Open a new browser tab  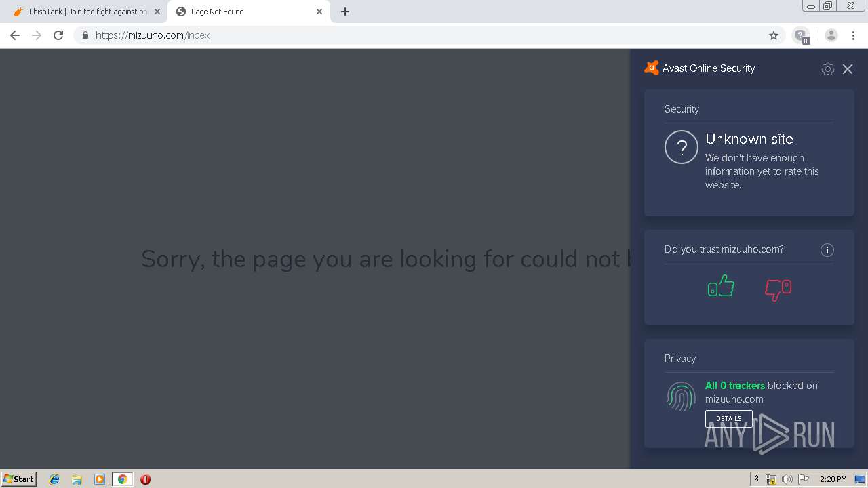345,12
